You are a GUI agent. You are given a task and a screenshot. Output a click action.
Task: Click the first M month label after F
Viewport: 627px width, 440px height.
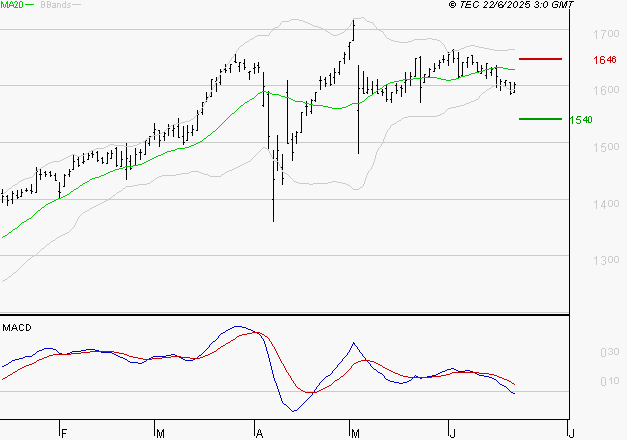click(160, 434)
